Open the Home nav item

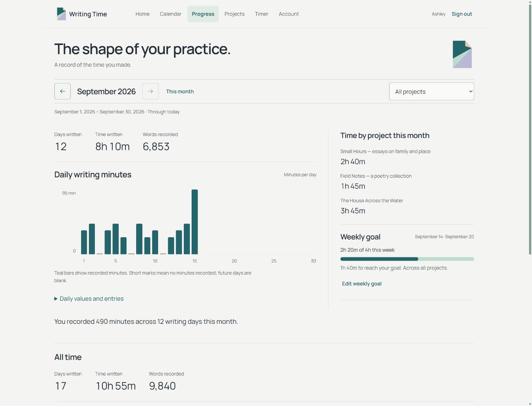[142, 14]
